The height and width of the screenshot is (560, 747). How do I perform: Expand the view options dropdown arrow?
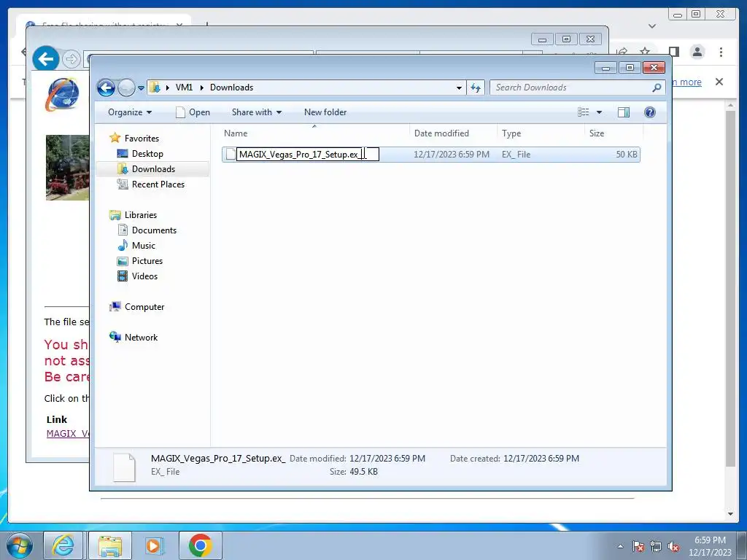(x=600, y=112)
